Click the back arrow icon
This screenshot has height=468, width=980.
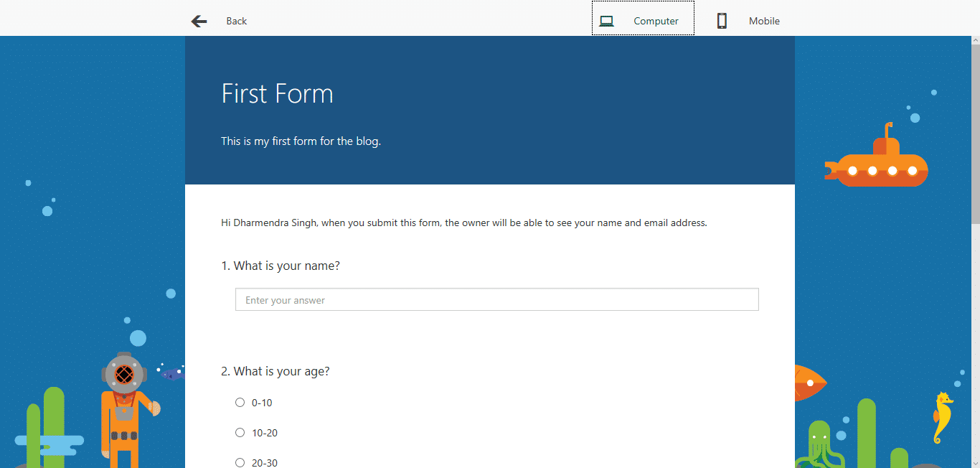pos(199,21)
